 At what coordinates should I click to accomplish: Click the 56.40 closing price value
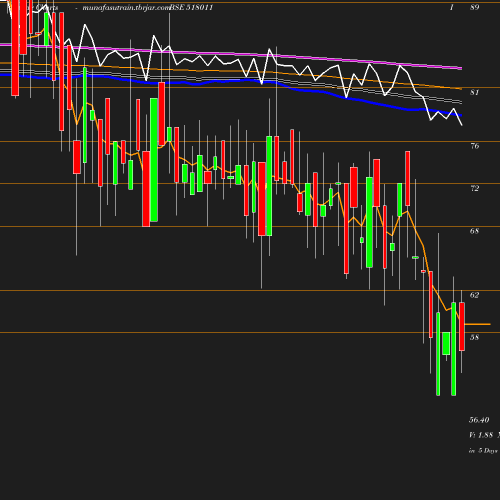coord(479,420)
